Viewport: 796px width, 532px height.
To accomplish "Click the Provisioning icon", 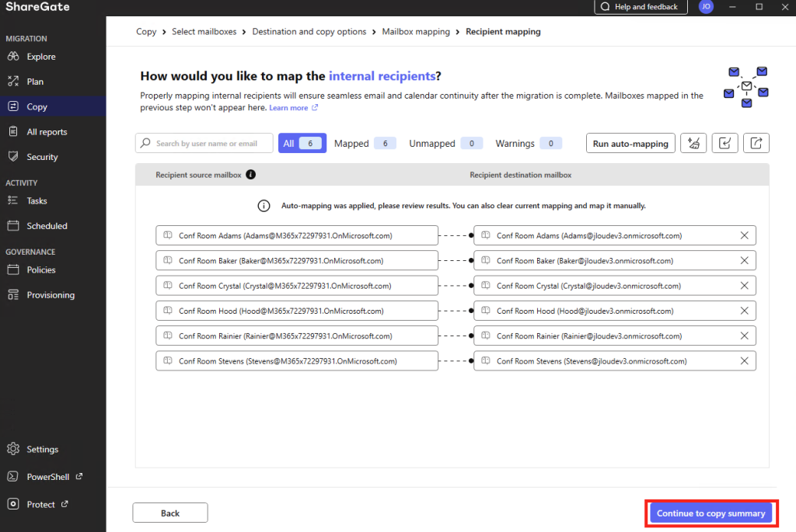I will pyautogui.click(x=13, y=294).
